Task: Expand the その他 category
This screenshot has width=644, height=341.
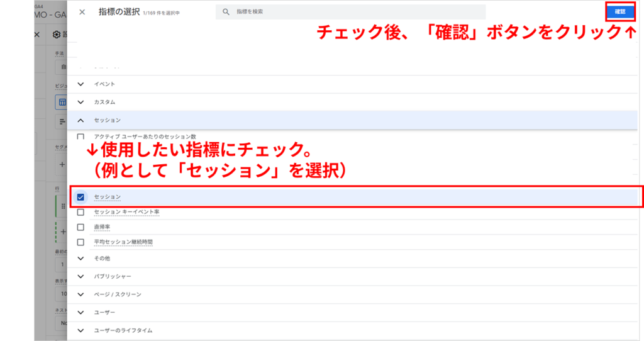Action: 80,259
